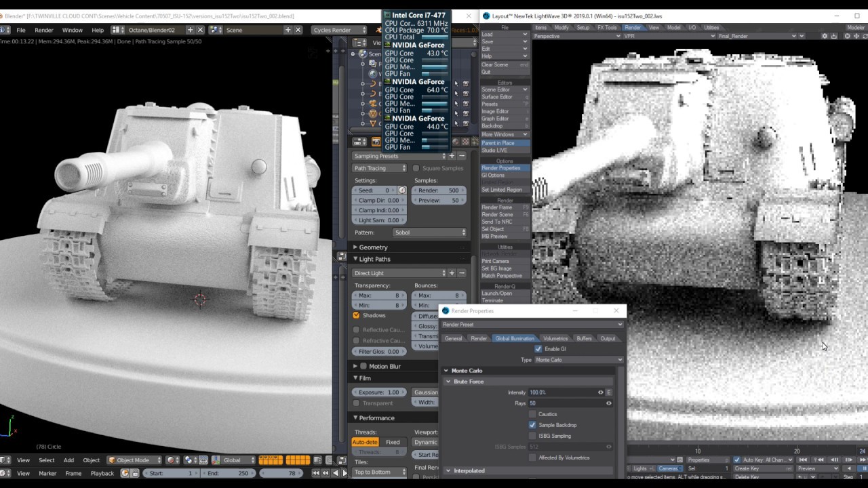
Task: Open the Sobol pattern dropdown
Action: pyautogui.click(x=430, y=232)
